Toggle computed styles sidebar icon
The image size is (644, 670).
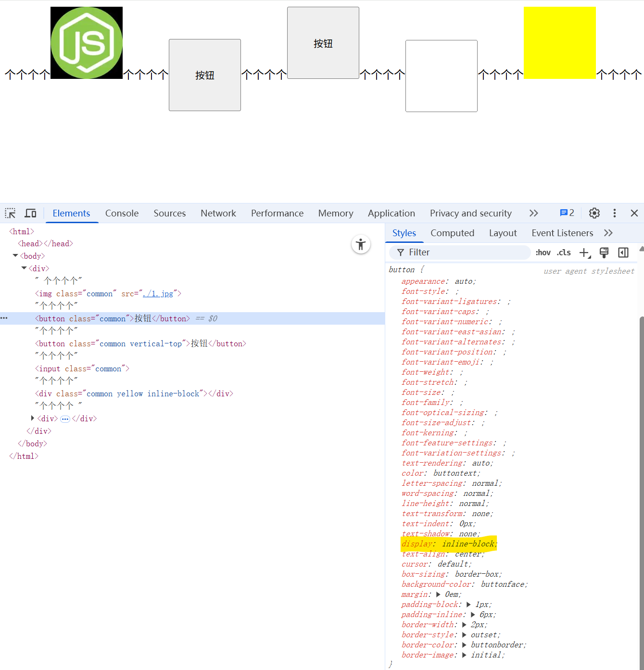point(623,253)
